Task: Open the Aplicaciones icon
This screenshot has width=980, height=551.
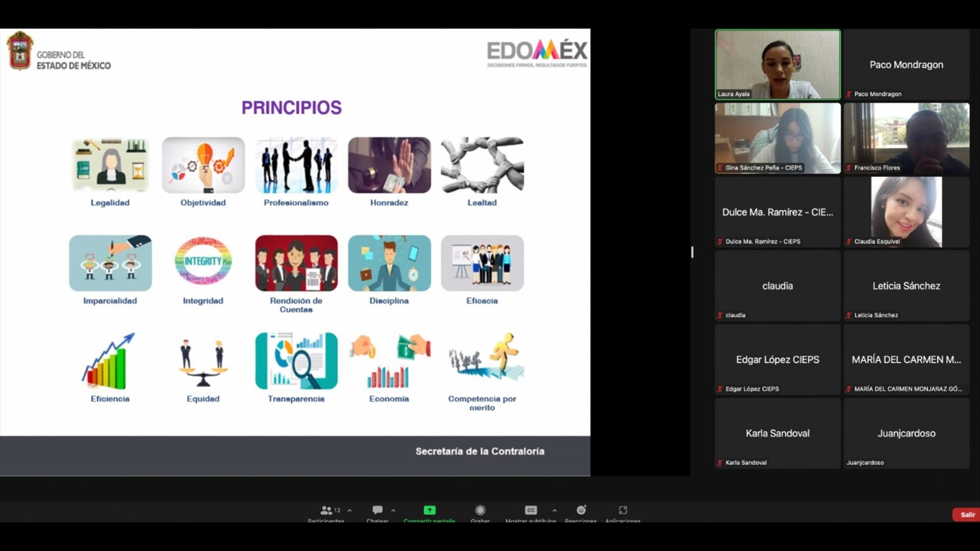Action: click(623, 510)
